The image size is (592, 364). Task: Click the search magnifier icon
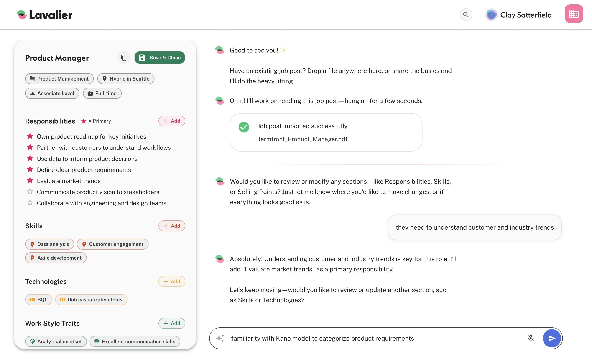click(465, 15)
